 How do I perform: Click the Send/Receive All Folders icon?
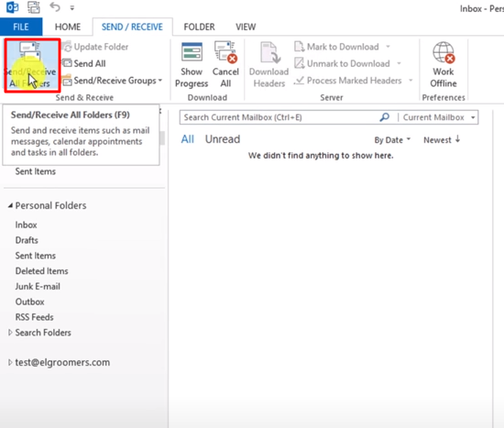coord(30,51)
